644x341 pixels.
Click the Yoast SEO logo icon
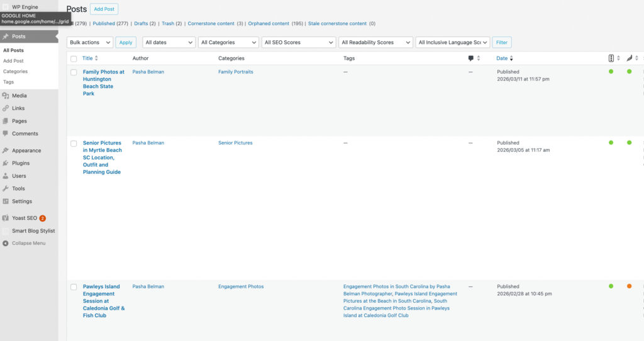[x=5, y=218]
